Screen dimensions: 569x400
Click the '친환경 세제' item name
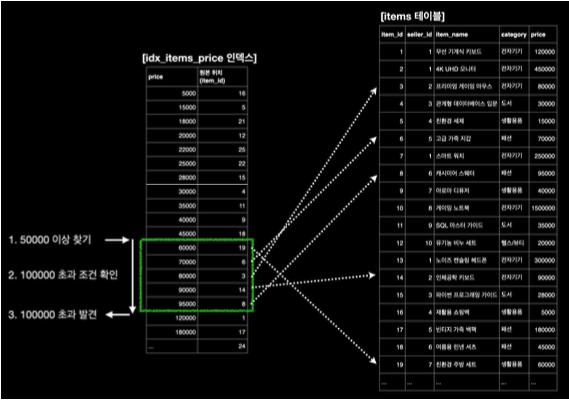(450, 121)
